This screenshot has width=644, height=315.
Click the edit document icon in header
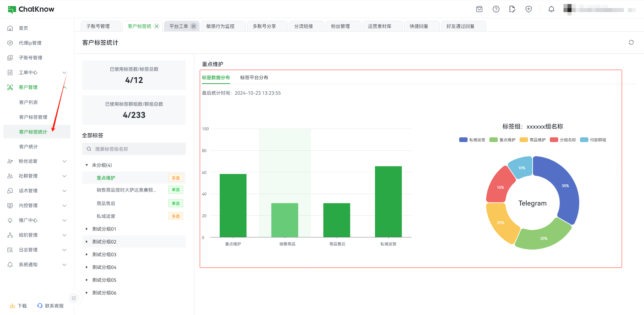coord(512,9)
